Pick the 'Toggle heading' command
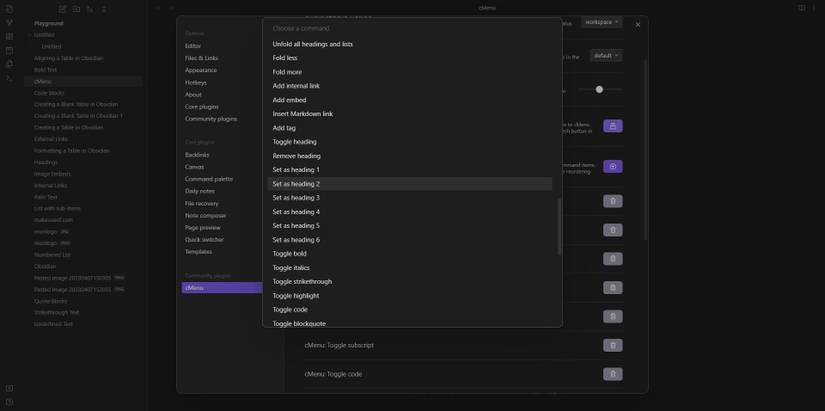 pos(410,142)
